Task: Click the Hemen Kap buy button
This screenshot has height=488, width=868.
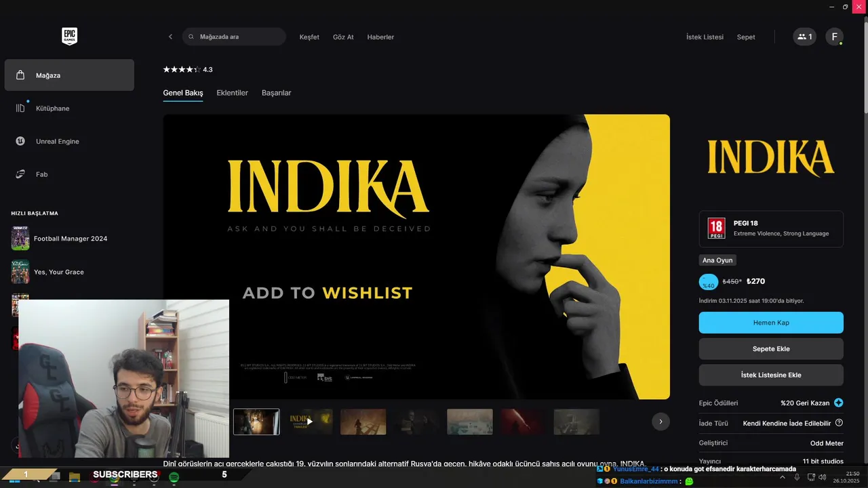Action: click(771, 323)
